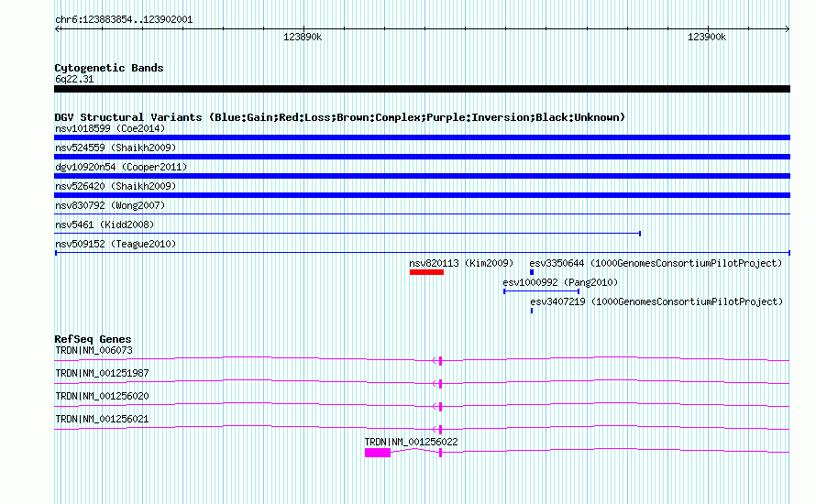Click the right arrow end of the ruler
Viewport: 816px width, 504px height.
point(787,28)
